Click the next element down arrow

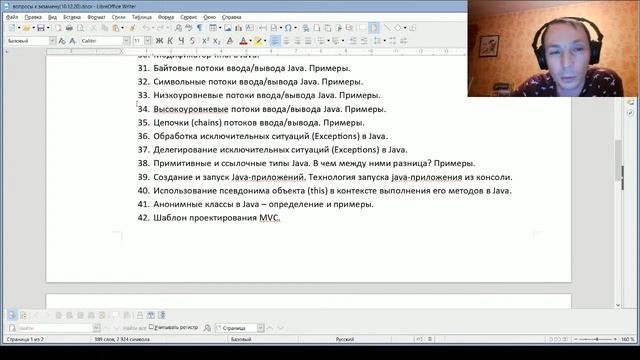[x=281, y=328]
